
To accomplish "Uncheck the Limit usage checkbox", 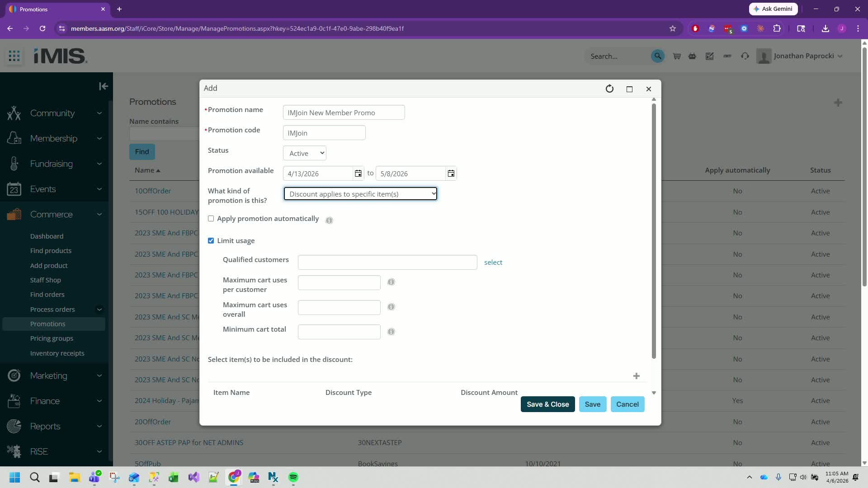I will 211,241.
